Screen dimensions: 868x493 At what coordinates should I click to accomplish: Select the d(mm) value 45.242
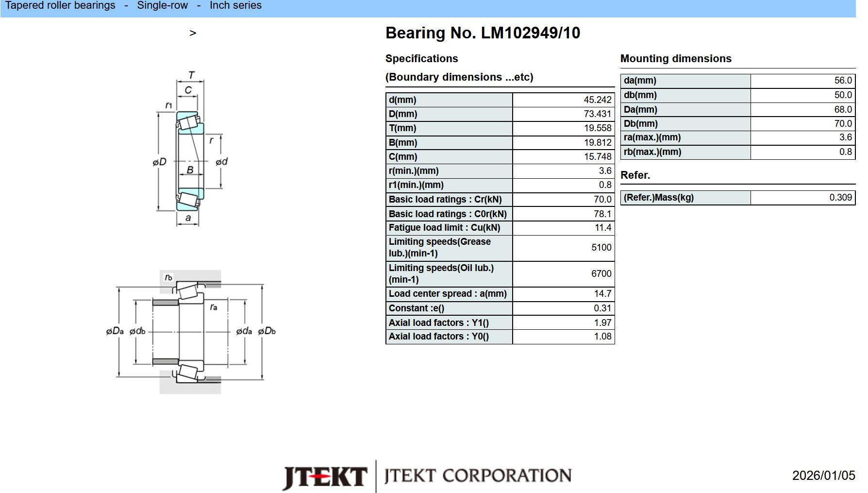pyautogui.click(x=597, y=100)
